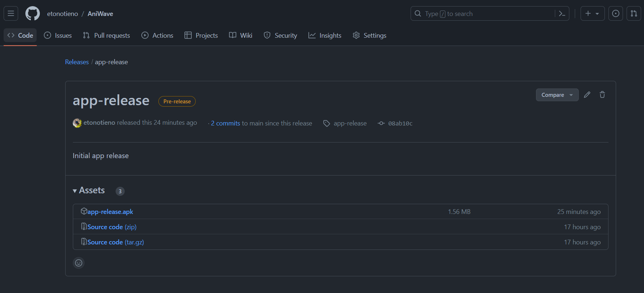644x293 pixels.
Task: Click the archive icon for Source code (tar.gz)
Action: [x=84, y=242]
